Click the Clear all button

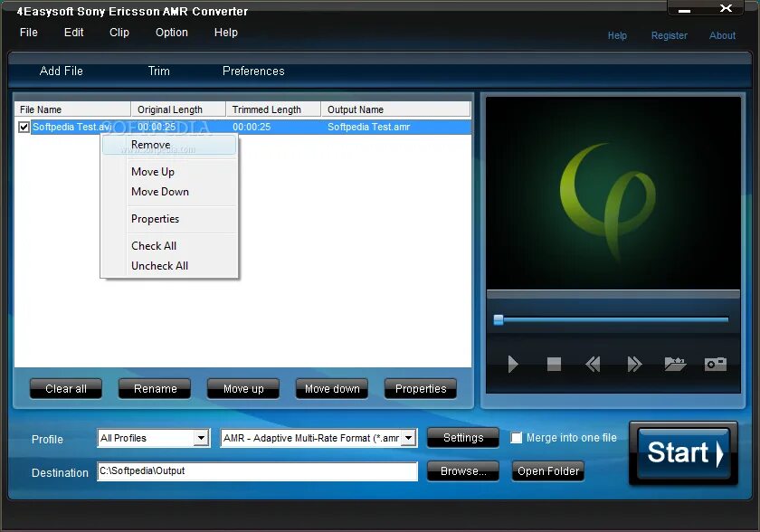pos(66,388)
